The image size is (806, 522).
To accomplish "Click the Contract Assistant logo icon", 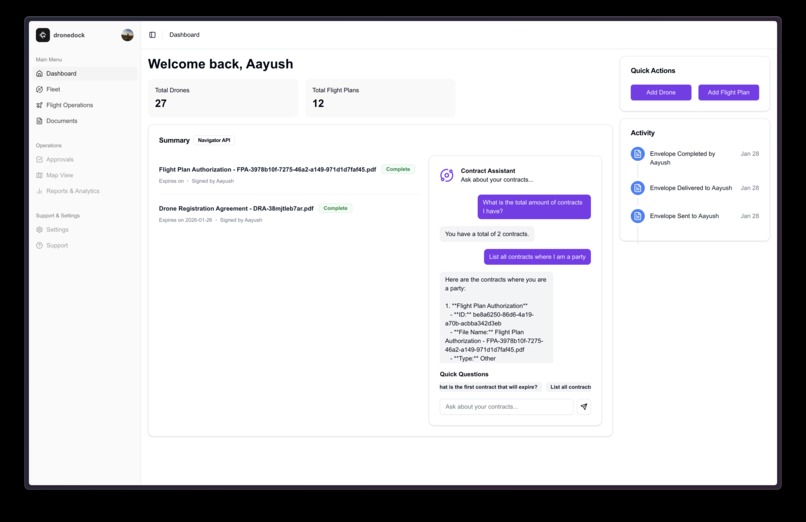I will click(x=447, y=175).
